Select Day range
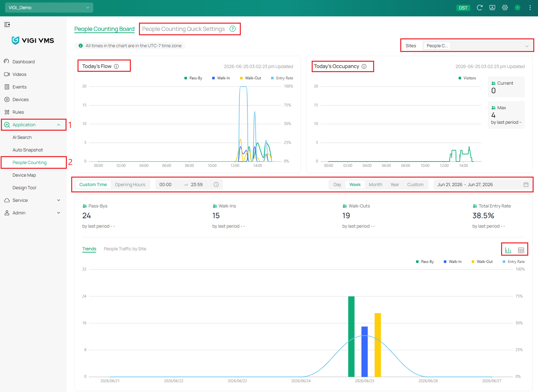The height and width of the screenshot is (392, 538). click(337, 185)
